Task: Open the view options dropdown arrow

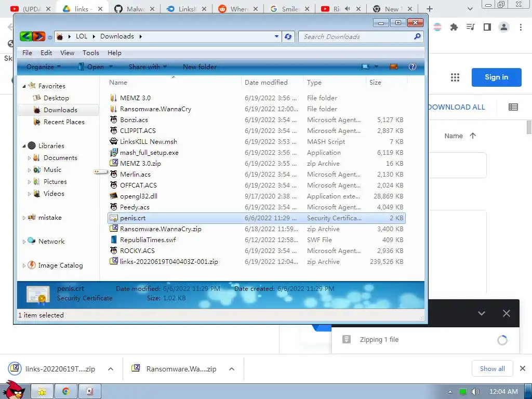Action: pos(376,66)
